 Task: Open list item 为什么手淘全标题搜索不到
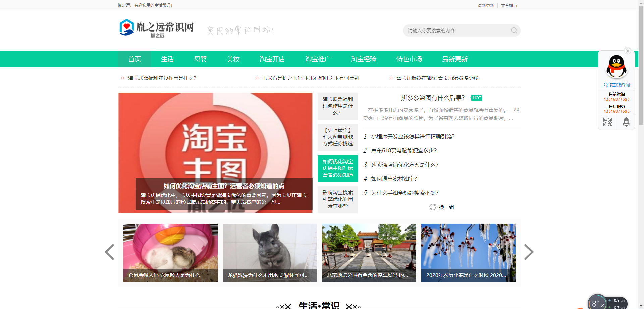(405, 193)
